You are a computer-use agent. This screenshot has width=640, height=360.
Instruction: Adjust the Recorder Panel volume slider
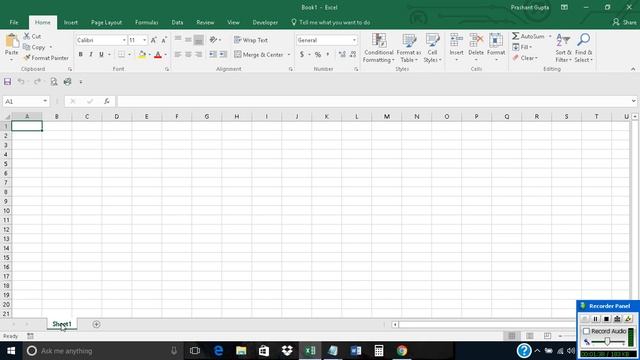tap(608, 342)
